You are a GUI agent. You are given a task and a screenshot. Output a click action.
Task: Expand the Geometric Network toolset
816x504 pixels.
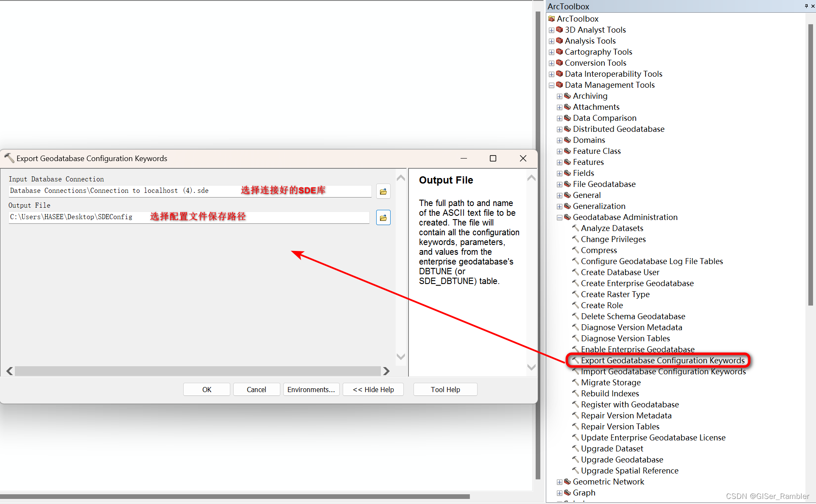pos(559,482)
